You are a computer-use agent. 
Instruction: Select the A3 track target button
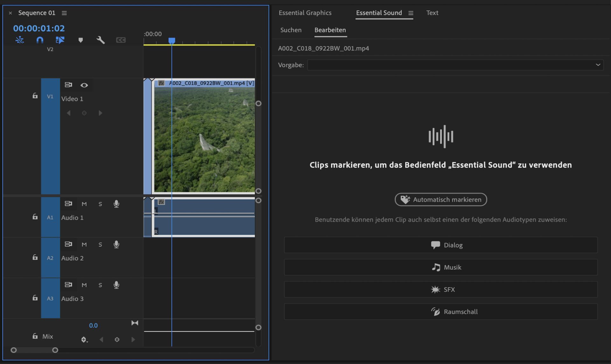click(x=50, y=298)
